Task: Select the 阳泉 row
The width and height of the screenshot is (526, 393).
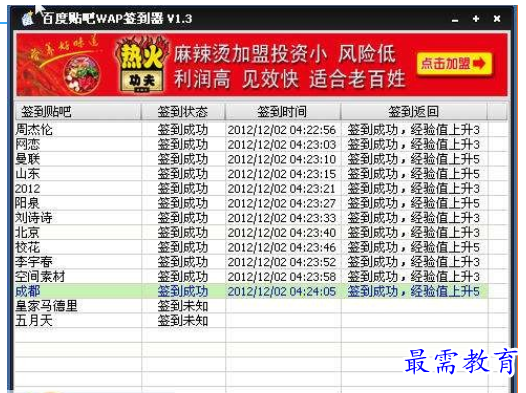Action: point(252,203)
